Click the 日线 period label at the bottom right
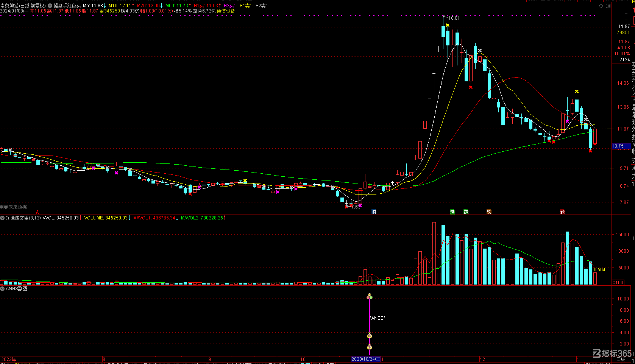Viewport: 635px width, 364px height. click(x=621, y=359)
